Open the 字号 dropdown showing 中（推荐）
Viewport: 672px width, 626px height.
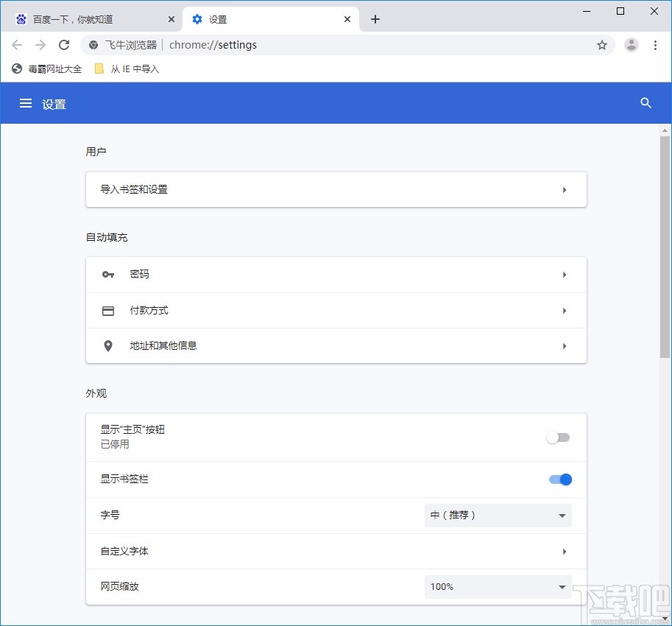[498, 515]
